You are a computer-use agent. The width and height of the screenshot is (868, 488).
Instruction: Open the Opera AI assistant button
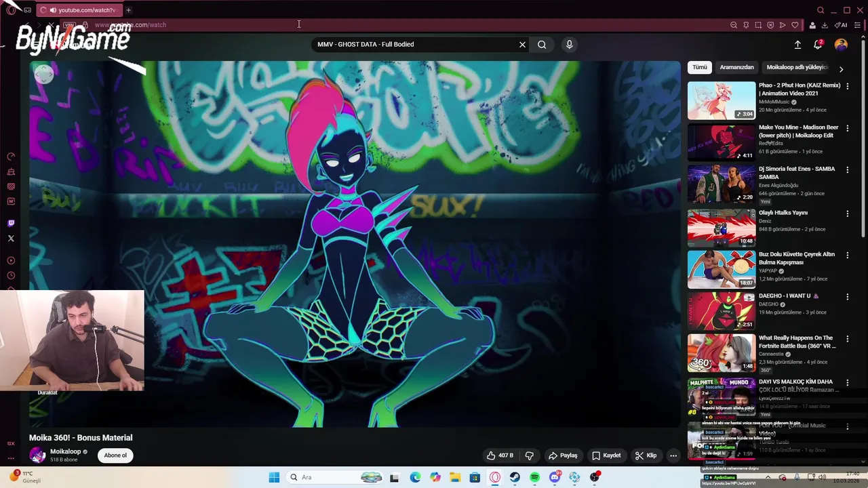[841, 25]
